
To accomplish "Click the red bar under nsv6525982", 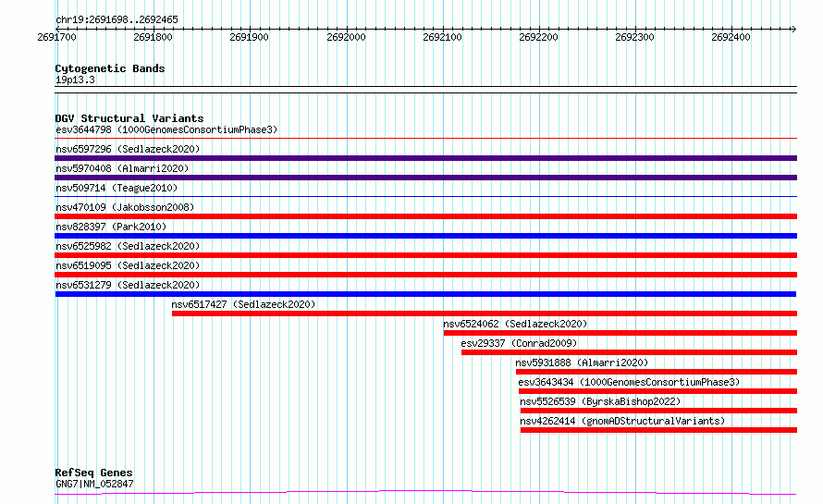I will point(425,255).
